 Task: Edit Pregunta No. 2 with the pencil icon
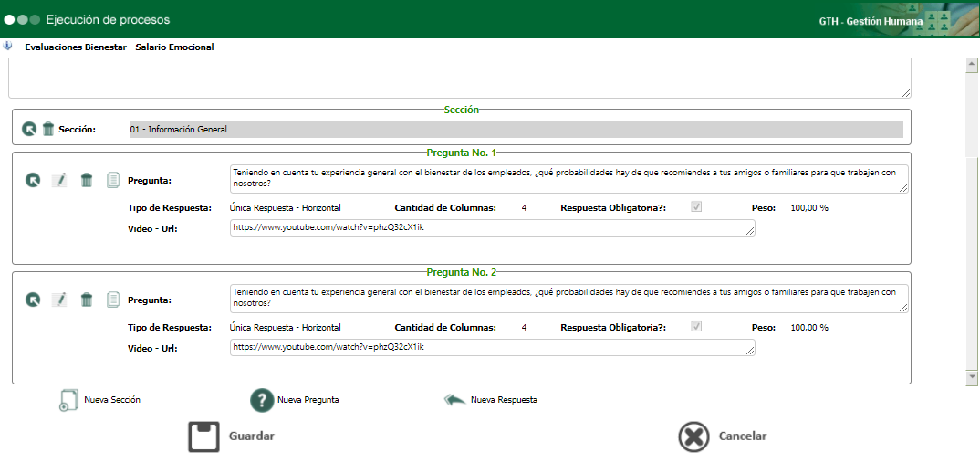coord(60,300)
